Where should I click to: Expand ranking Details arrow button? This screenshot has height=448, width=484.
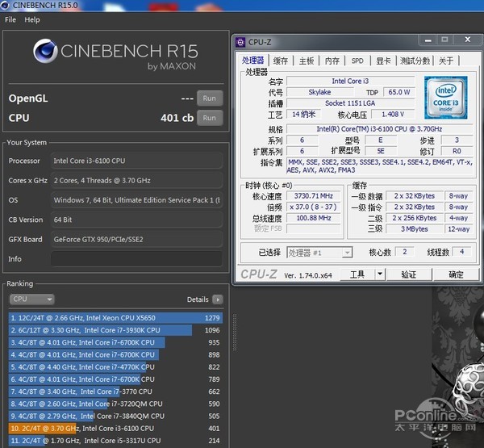[218, 299]
